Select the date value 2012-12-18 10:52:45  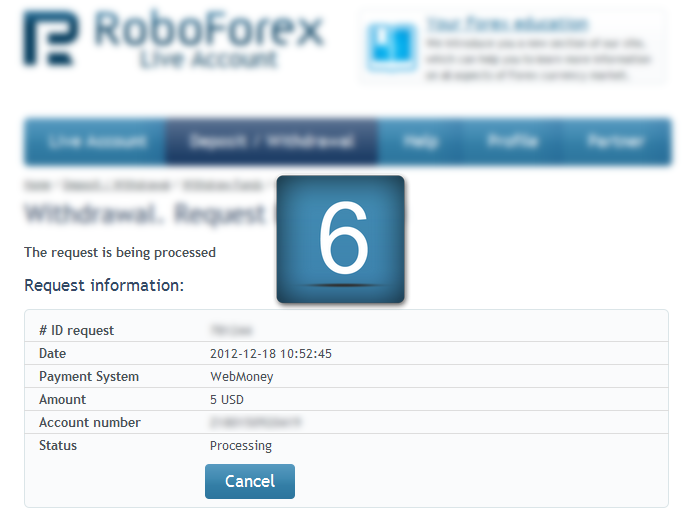click(x=271, y=354)
